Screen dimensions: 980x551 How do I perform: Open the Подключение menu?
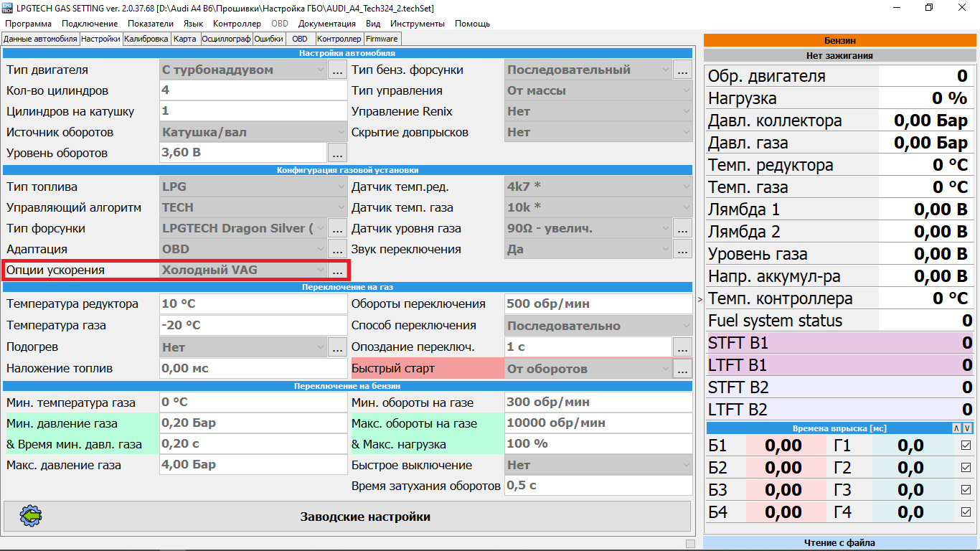click(90, 24)
